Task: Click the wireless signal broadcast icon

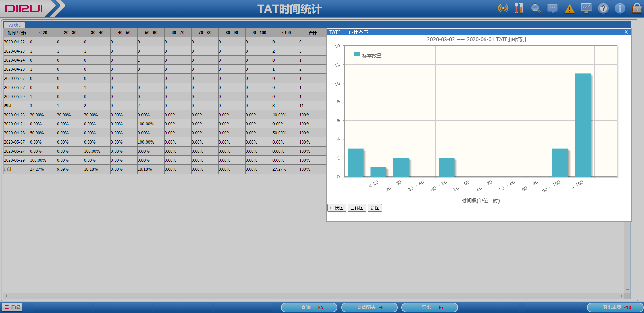Action: click(x=503, y=8)
